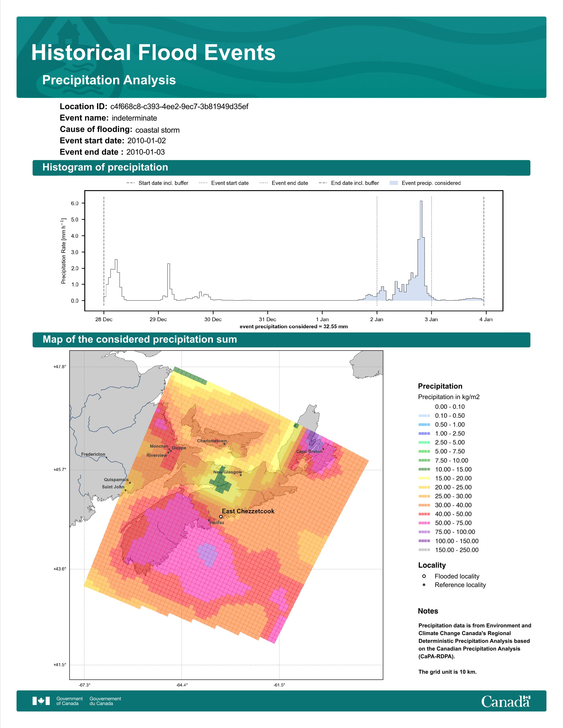Viewport: 563px width, 728px height.
Task: Click the Government of Canada flag icon
Action: coord(41,701)
